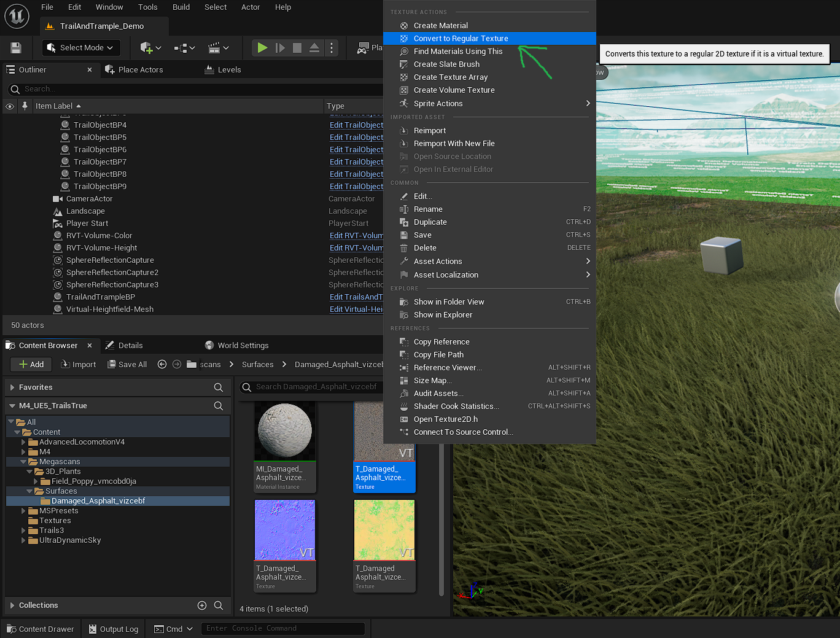Expand the AdvancedLocomotionV4 folder
840x638 pixels.
click(23, 442)
